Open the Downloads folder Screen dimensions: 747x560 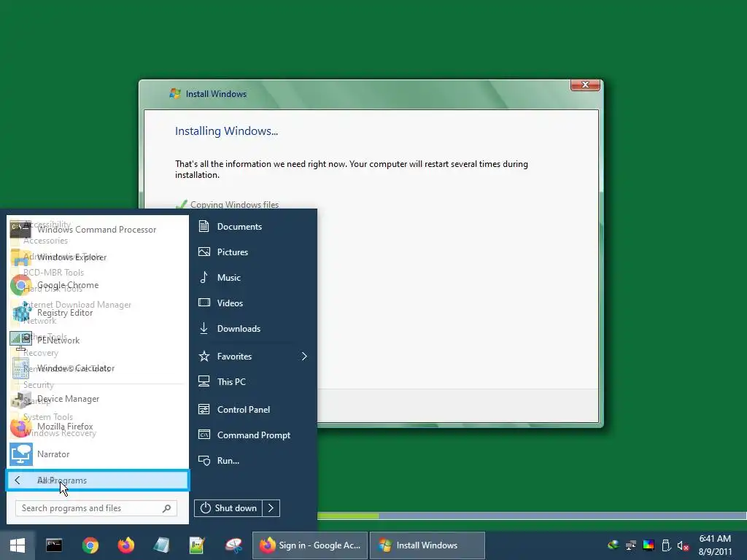253,329
